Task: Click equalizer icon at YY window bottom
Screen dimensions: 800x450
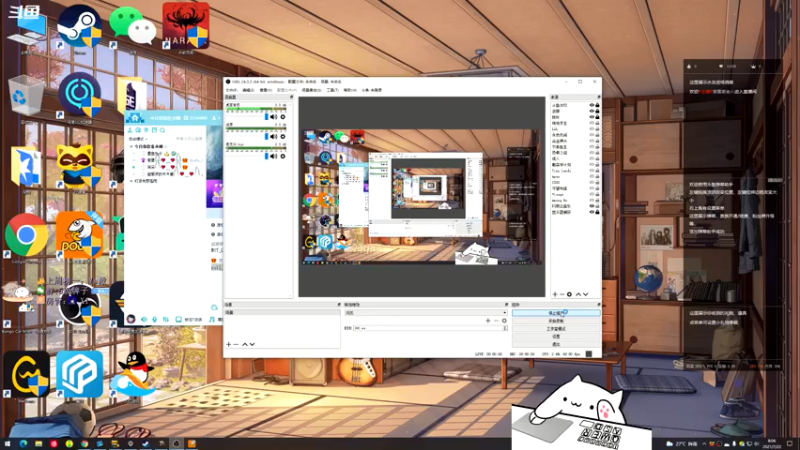Action: coord(166,319)
